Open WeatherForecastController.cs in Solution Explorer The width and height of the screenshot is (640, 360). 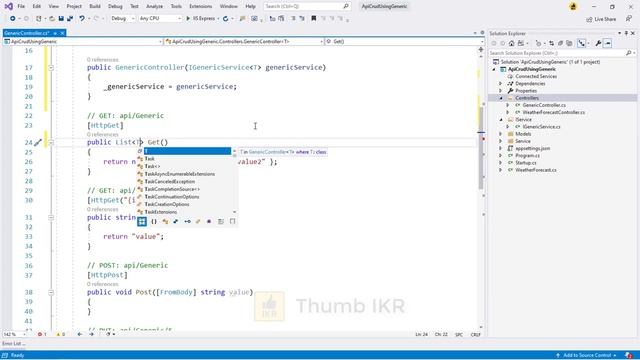(553, 112)
